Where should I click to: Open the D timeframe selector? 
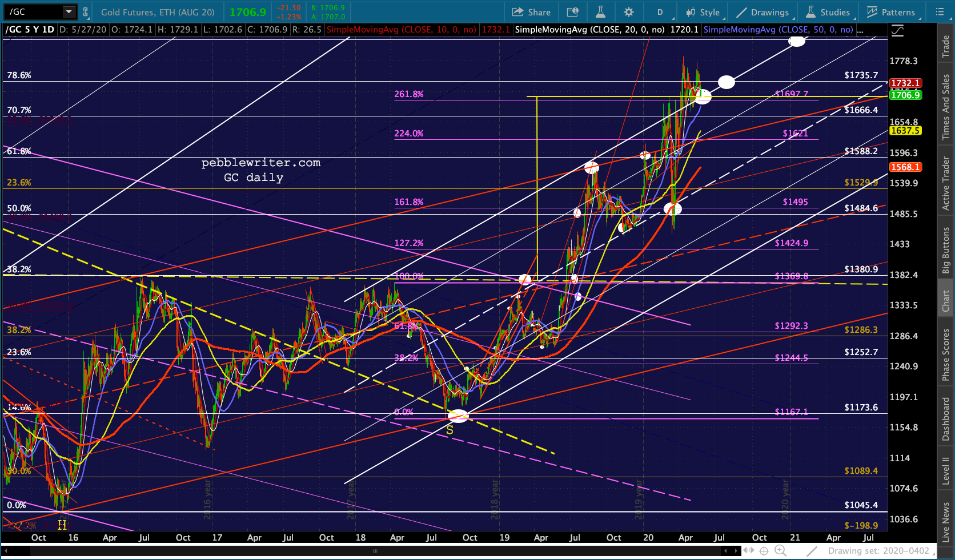pyautogui.click(x=661, y=12)
